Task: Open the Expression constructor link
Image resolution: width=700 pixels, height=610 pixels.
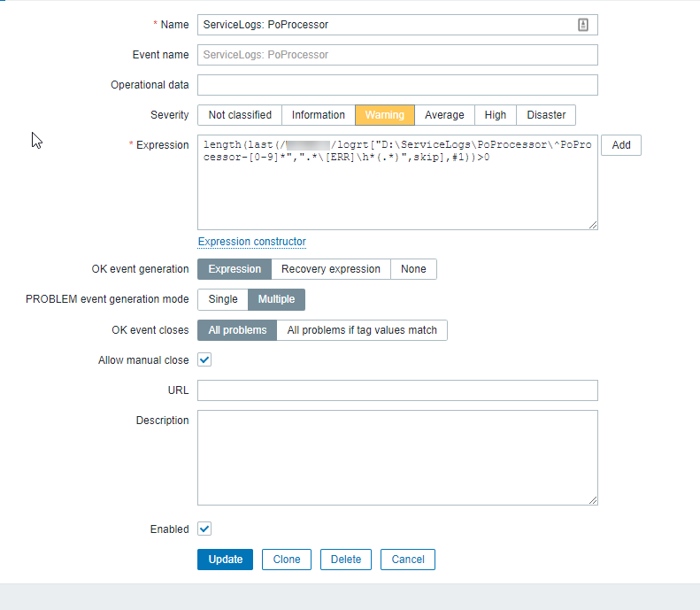Action: tap(252, 242)
